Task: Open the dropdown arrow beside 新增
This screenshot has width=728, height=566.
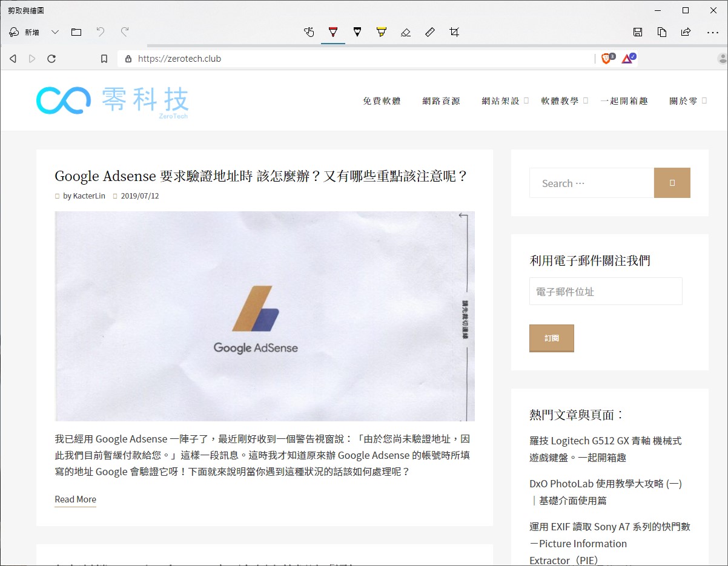Action: 55,32
